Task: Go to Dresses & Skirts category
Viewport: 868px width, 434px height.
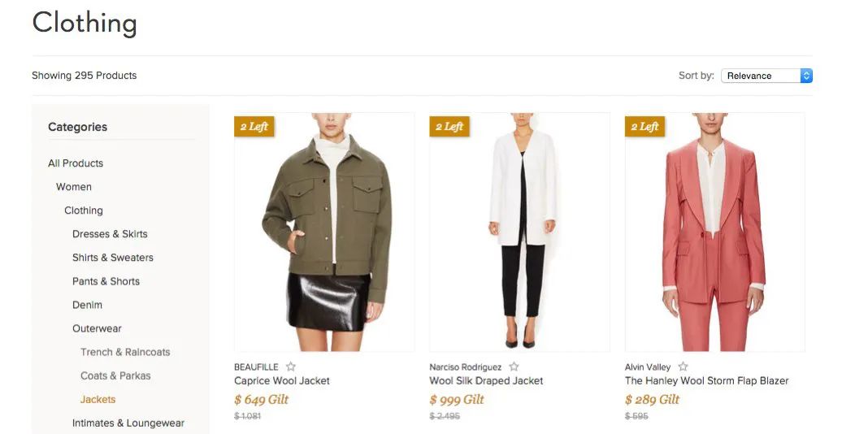Action: pos(110,234)
